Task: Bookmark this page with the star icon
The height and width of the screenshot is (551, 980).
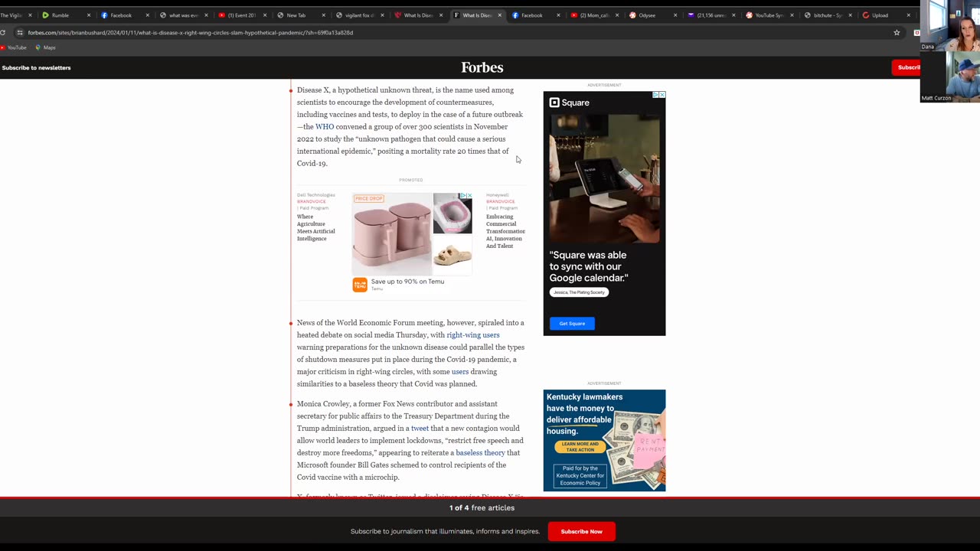Action: (897, 33)
